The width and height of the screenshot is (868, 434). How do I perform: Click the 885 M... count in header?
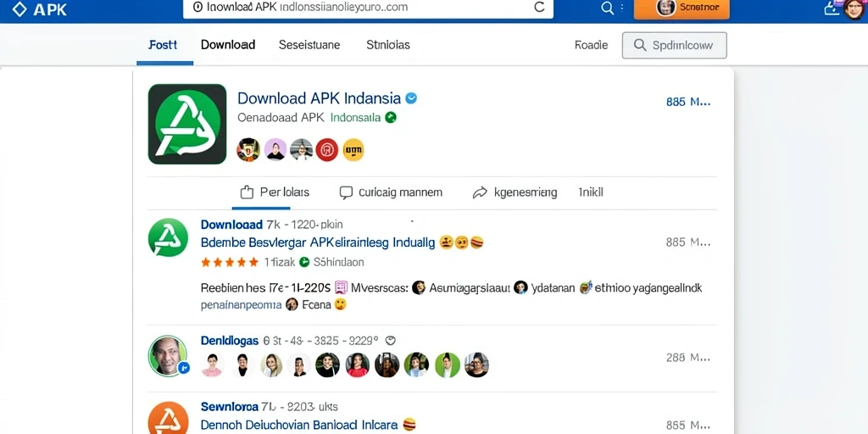coord(688,102)
